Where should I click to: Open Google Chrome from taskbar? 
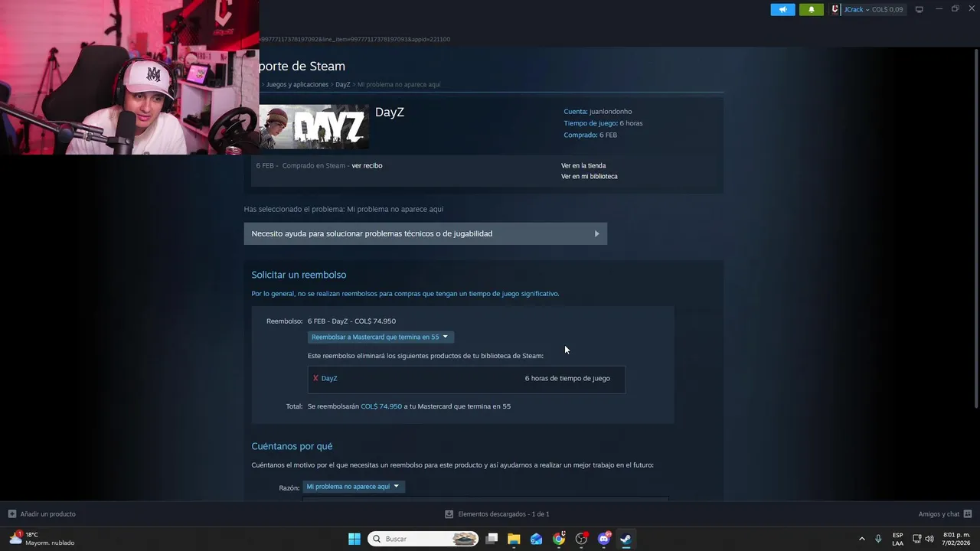point(559,539)
